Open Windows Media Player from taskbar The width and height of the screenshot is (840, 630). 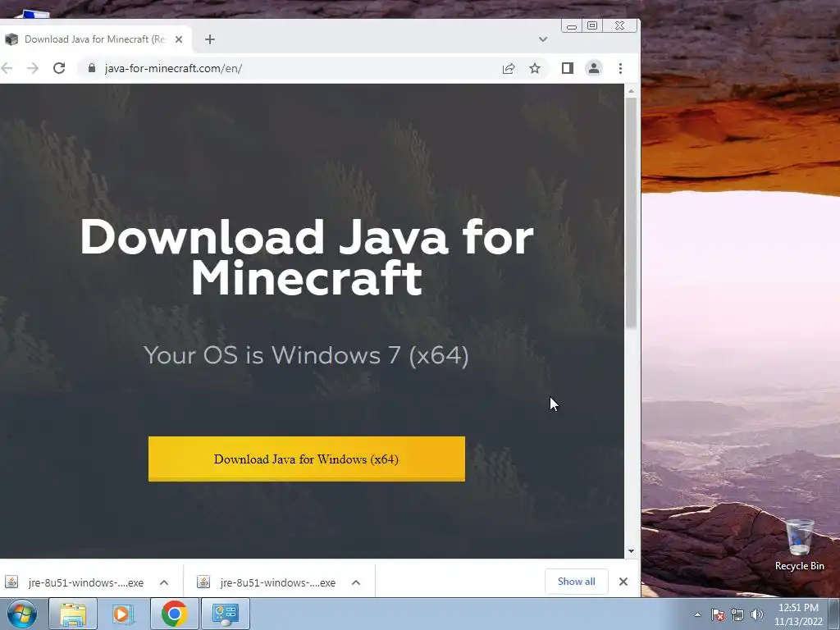pyautogui.click(x=123, y=614)
